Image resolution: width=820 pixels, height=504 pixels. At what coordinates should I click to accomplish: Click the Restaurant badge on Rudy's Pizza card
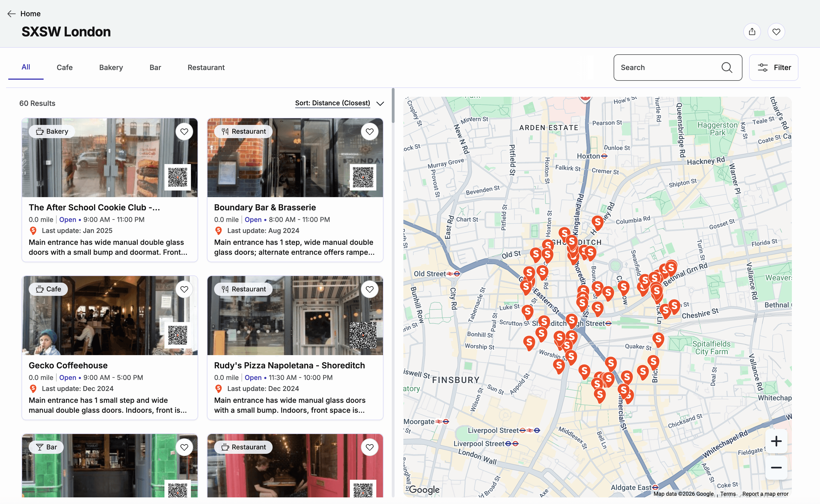click(243, 289)
